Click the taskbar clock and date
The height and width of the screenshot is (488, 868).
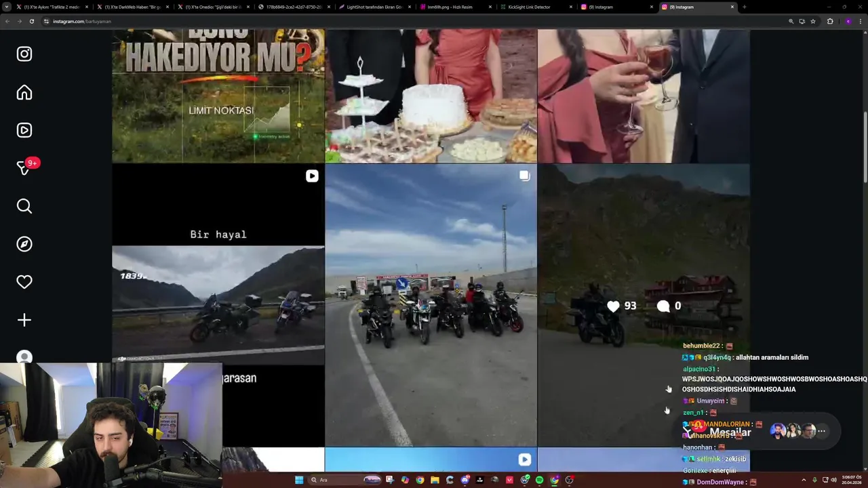click(x=852, y=480)
